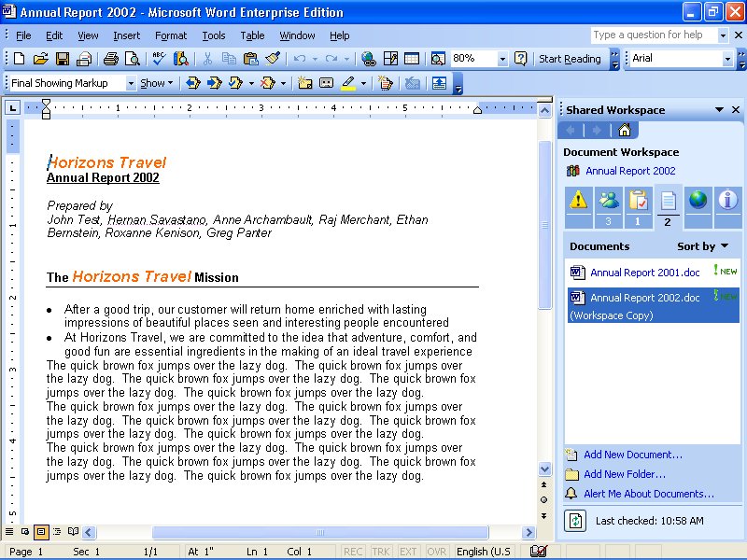Click the Highlight yellow color button

tap(348, 83)
